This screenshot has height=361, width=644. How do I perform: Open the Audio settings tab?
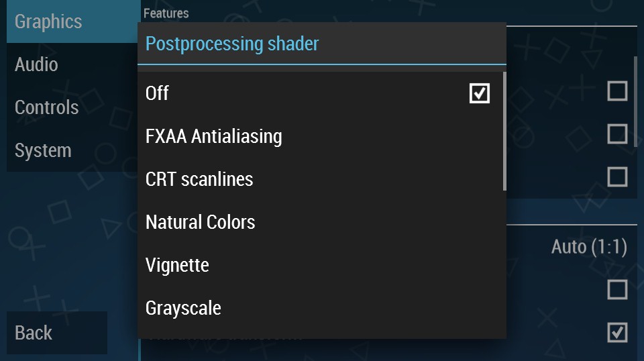36,64
